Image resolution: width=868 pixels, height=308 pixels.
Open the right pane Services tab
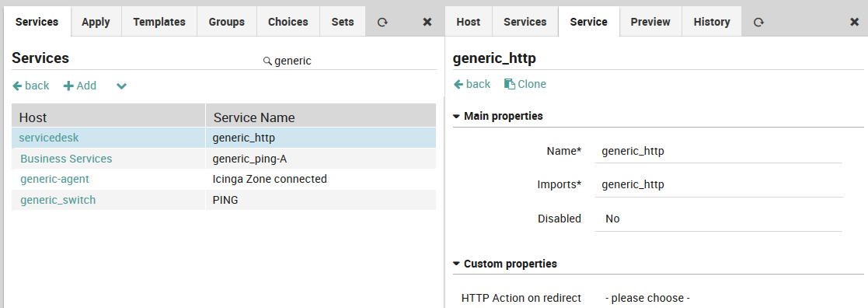pyautogui.click(x=525, y=22)
